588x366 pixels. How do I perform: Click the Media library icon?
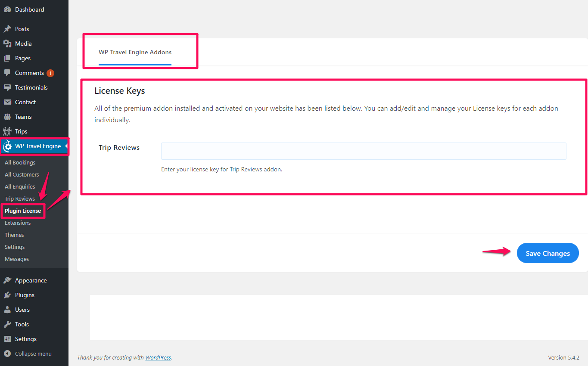point(7,43)
